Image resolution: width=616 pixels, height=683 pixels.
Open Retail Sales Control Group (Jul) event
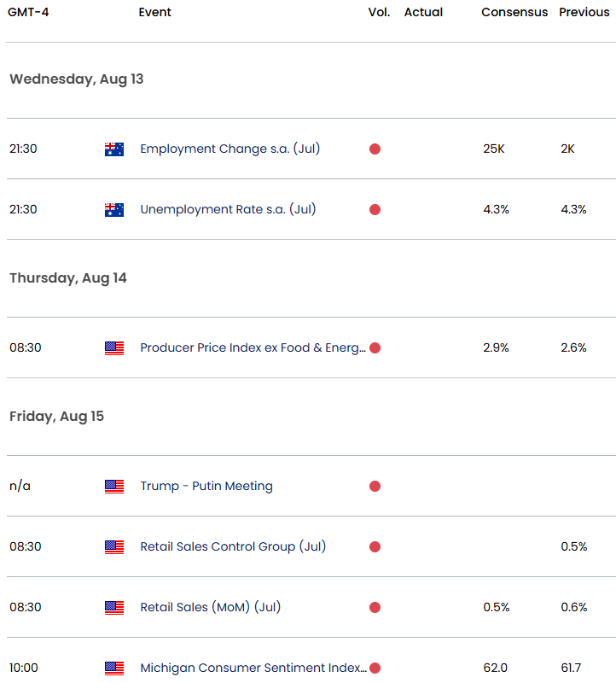click(x=233, y=546)
